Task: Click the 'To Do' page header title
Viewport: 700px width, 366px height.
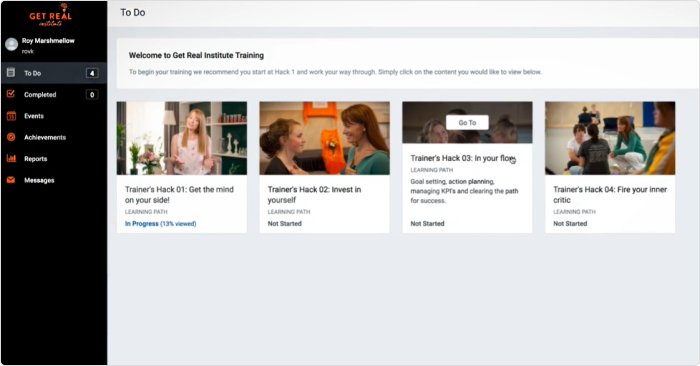Action: [x=133, y=12]
